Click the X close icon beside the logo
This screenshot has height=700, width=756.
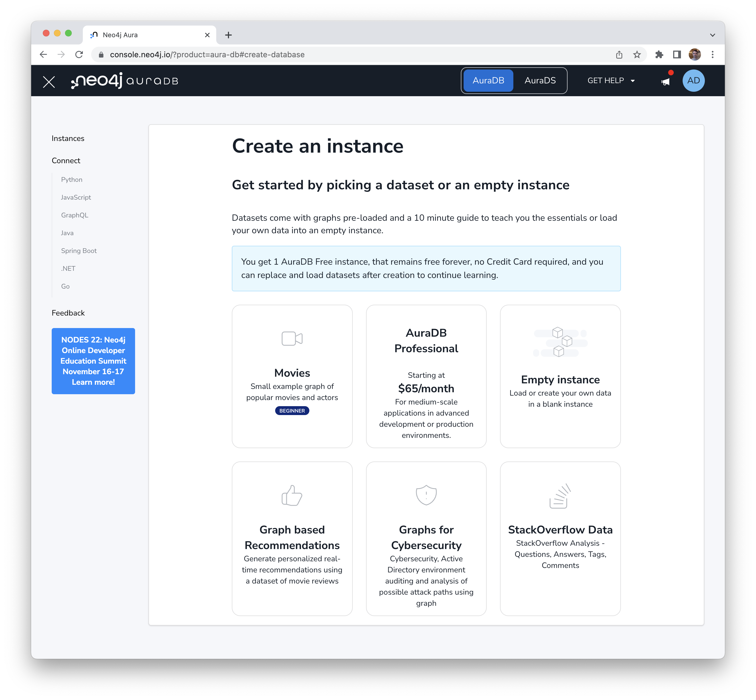point(48,81)
